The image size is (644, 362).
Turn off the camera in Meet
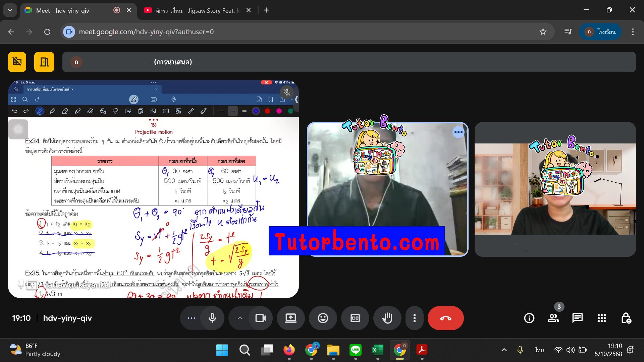261,318
